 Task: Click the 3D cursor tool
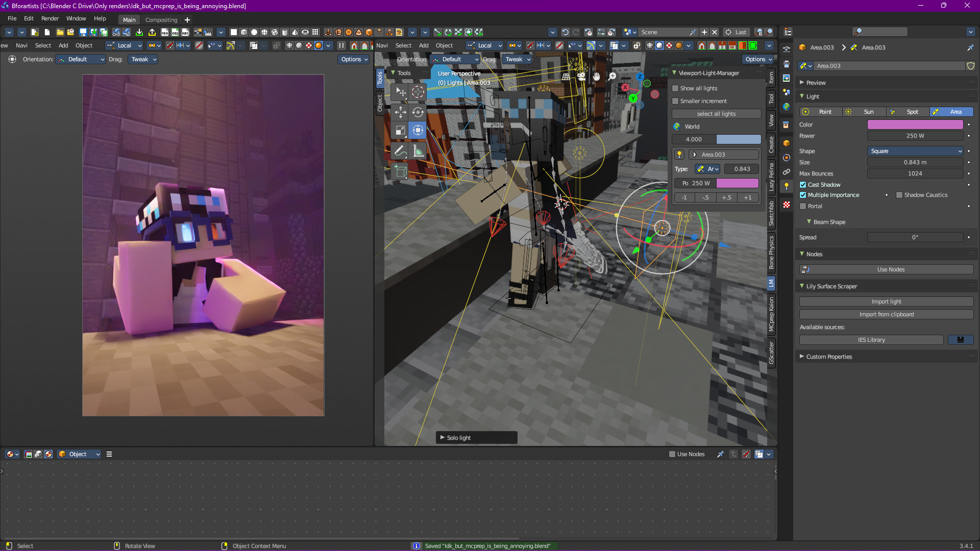418,92
